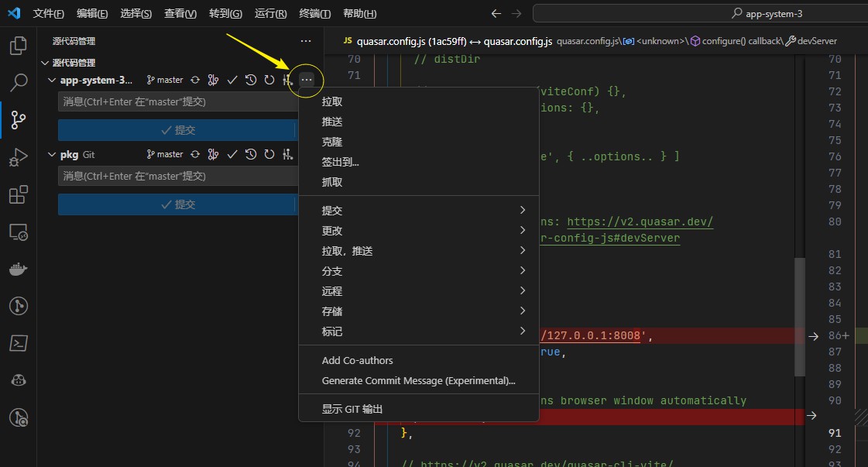Open the Search view in activity bar
Image resolution: width=868 pixels, height=467 pixels.
[18, 83]
